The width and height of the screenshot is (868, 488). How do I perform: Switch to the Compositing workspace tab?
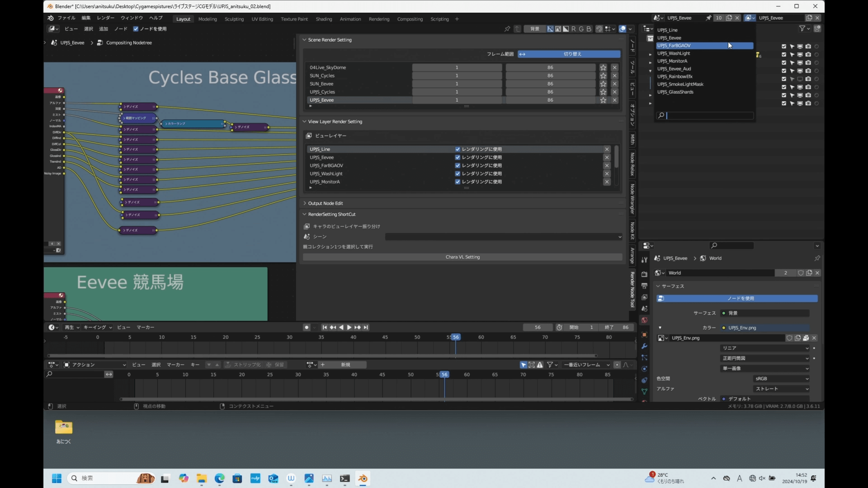410,19
